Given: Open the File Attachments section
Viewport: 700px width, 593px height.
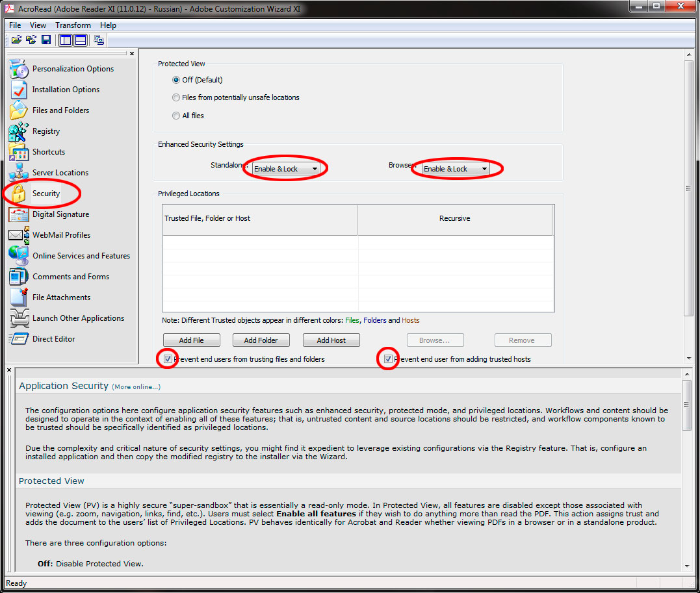Looking at the screenshot, I should click(x=50, y=297).
